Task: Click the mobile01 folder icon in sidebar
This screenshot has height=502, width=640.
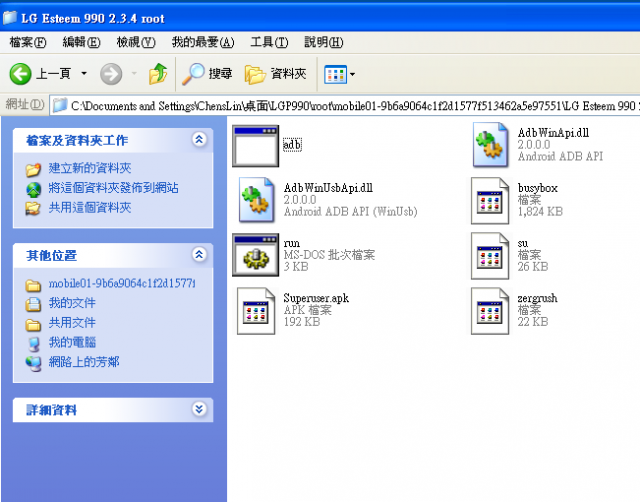Action: click(x=33, y=286)
